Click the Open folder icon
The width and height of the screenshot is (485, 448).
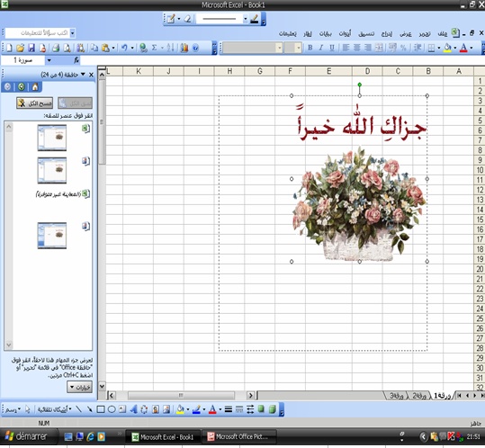pos(20,48)
